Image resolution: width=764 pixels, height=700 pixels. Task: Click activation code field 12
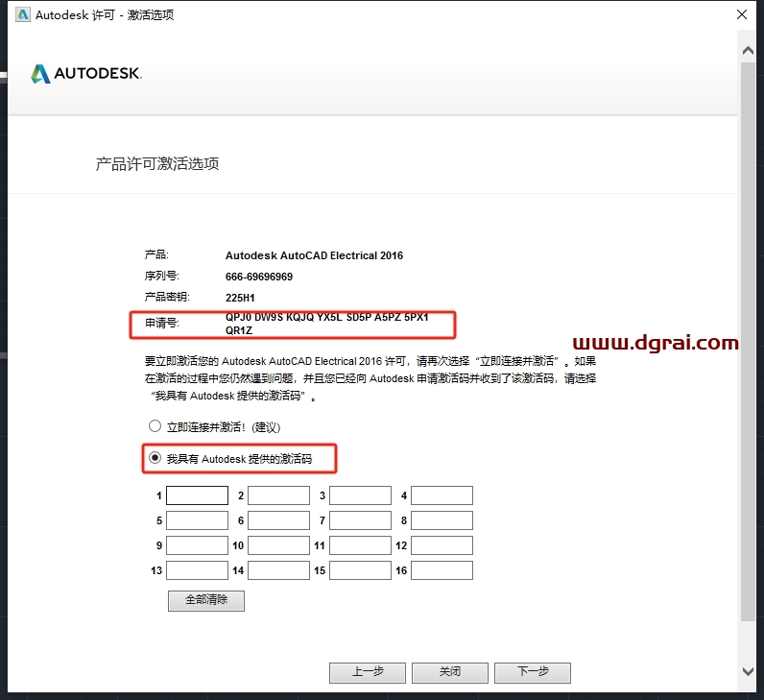pos(442,545)
